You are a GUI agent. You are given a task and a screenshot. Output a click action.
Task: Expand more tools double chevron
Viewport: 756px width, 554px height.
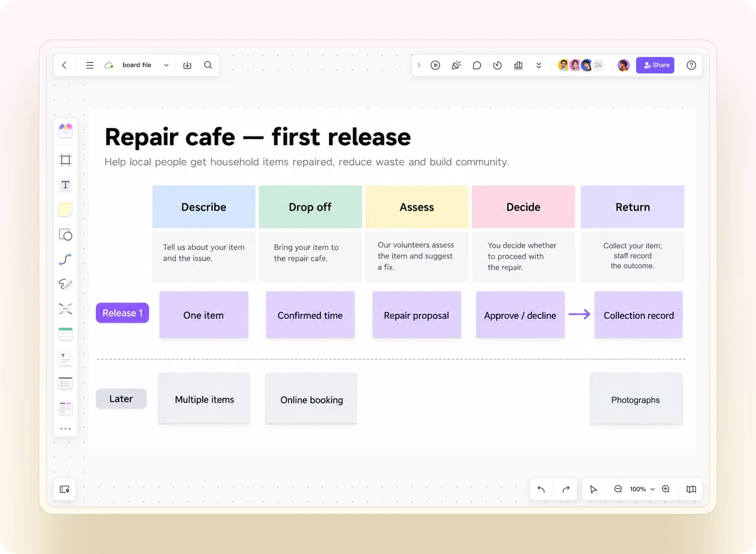point(539,65)
